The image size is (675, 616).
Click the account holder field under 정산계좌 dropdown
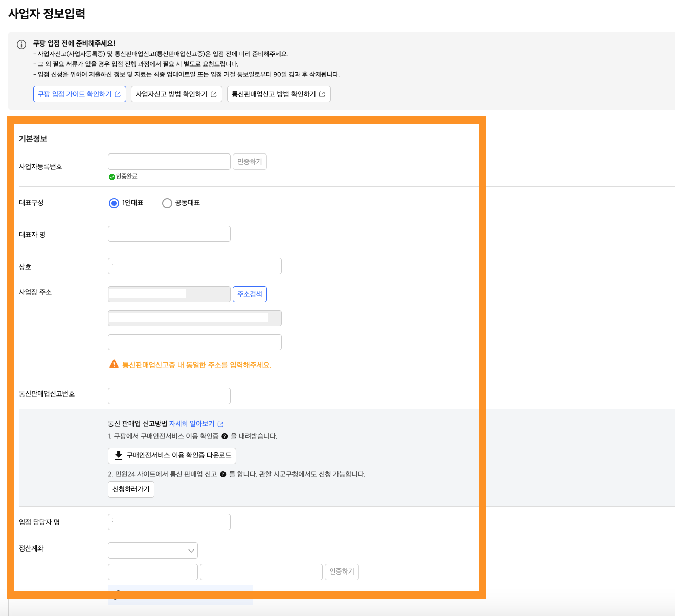153,572
